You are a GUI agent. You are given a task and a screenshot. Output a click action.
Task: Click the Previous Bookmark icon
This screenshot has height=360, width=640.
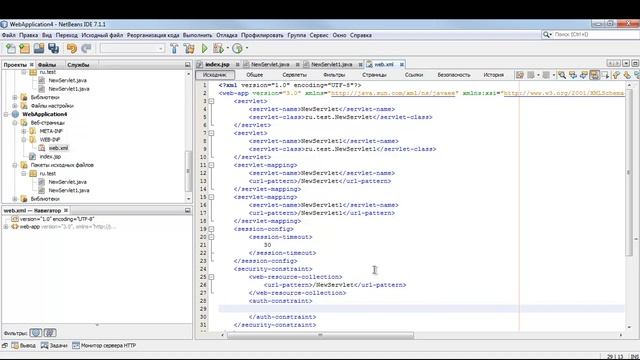(616, 75)
